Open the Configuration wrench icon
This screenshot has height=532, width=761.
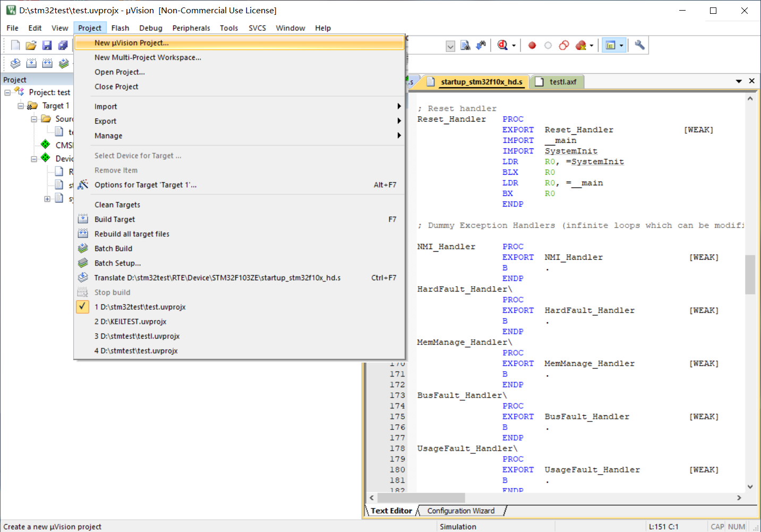tap(640, 46)
